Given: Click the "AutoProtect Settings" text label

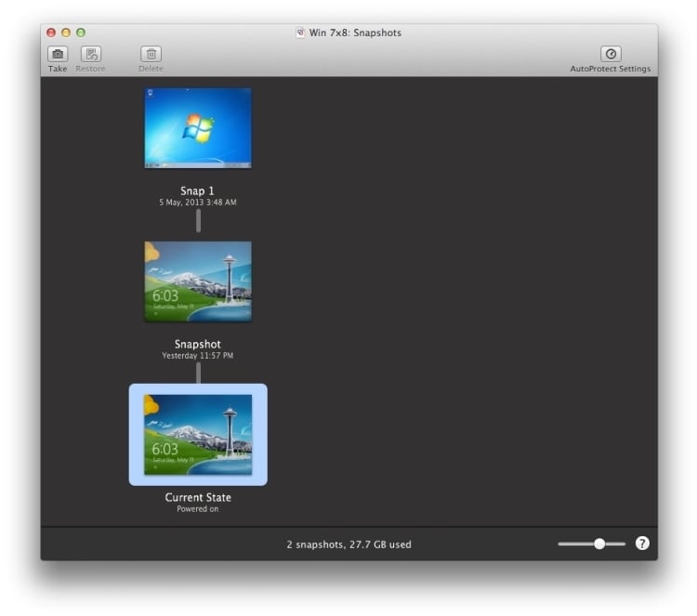Looking at the screenshot, I should [611, 69].
